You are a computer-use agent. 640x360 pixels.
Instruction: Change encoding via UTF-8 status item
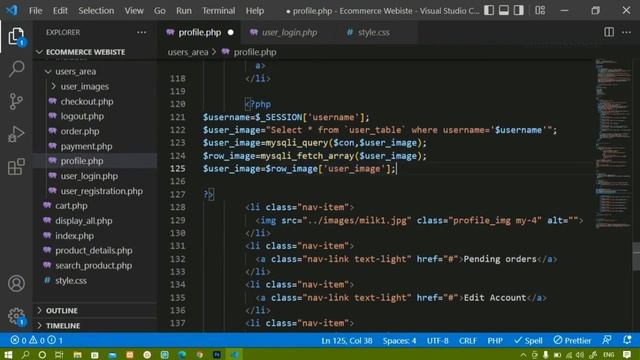click(437, 340)
